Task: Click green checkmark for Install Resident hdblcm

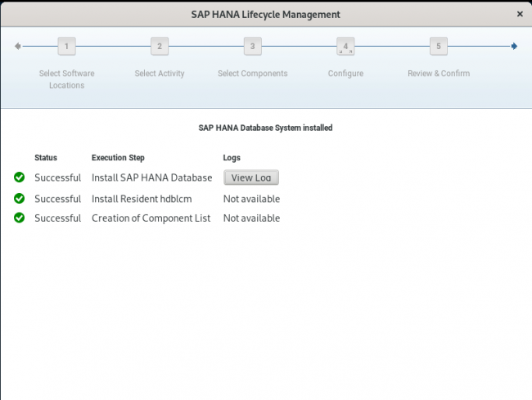Action: (20, 198)
